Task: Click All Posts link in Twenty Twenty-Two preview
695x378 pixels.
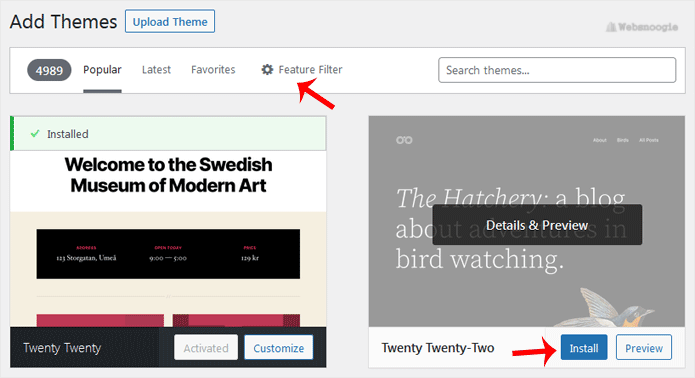Action: point(648,140)
